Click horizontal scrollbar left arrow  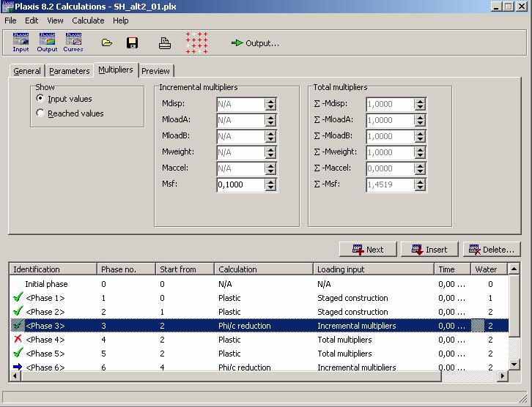click(15, 376)
